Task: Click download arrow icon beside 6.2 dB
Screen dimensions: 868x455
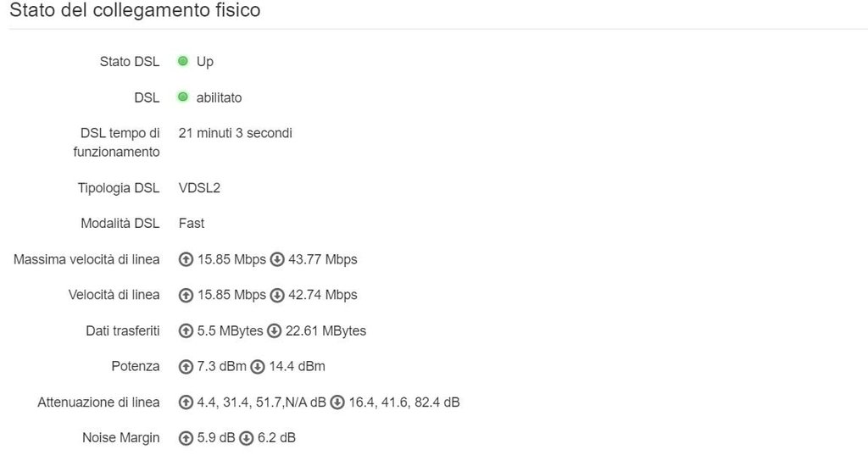Action: pos(247,437)
